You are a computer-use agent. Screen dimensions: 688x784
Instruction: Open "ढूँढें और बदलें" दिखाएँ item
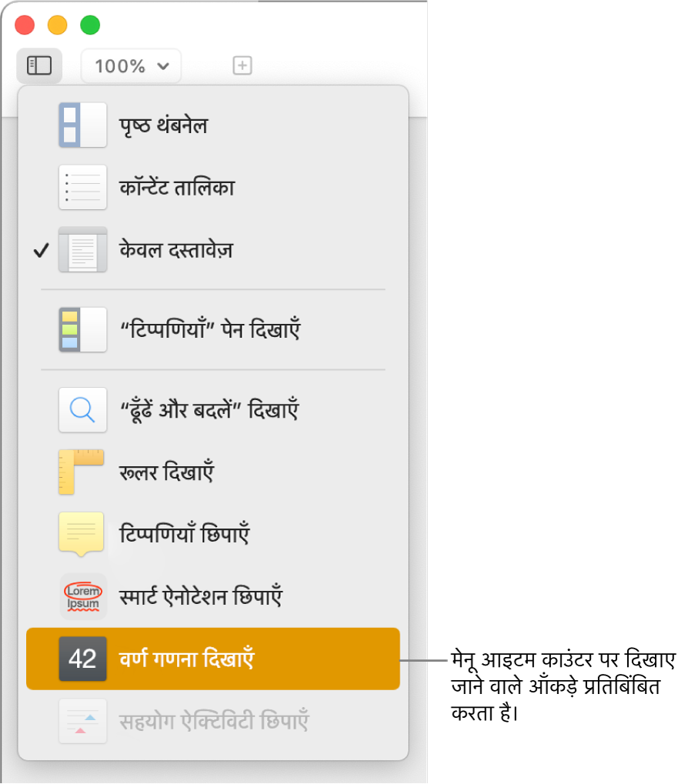tap(213, 410)
